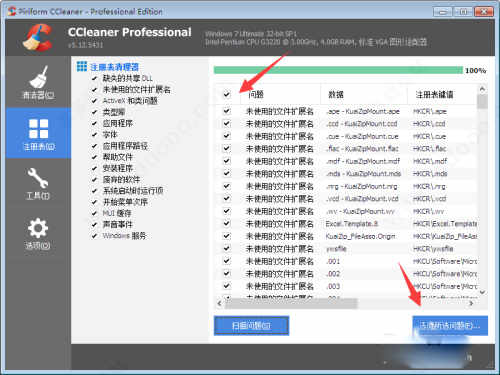Click the scan for issues button
This screenshot has height=375, width=500.
click(251, 325)
